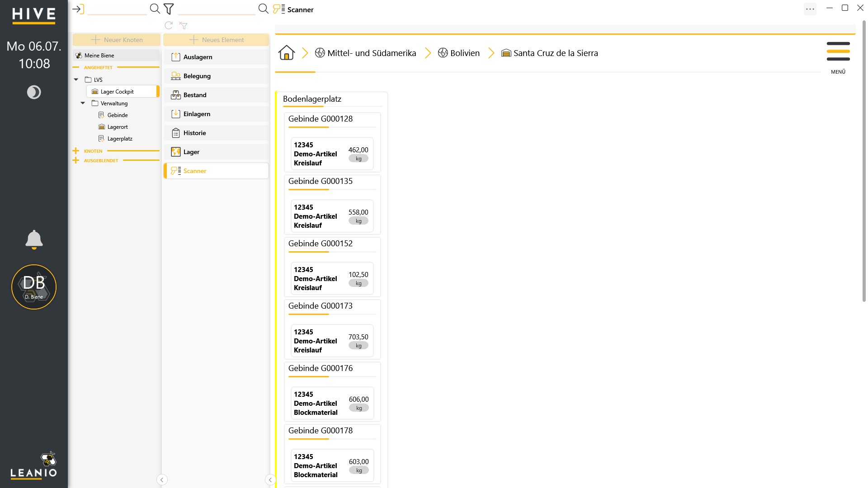
Task: Navigate to Mittel- und Südamerika breadcrumb
Action: pyautogui.click(x=365, y=53)
